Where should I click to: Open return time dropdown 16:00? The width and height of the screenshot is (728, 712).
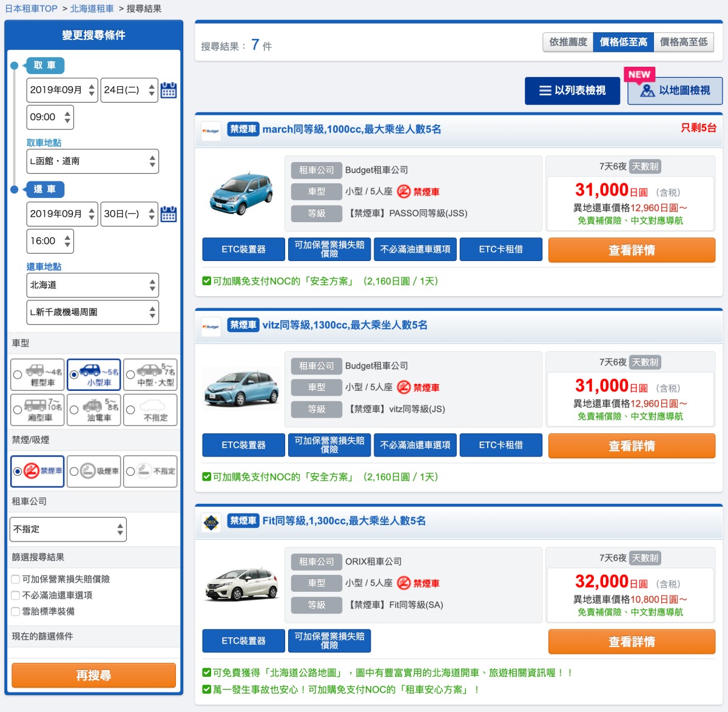50,241
